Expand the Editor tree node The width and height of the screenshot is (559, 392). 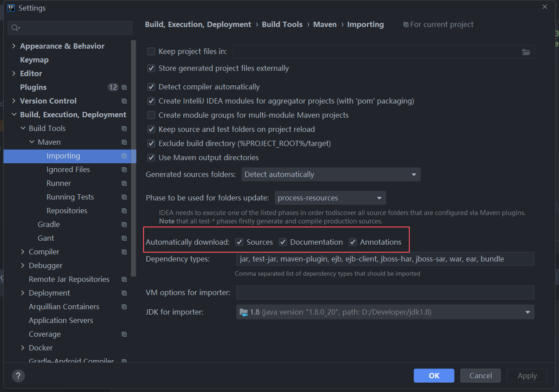(14, 73)
